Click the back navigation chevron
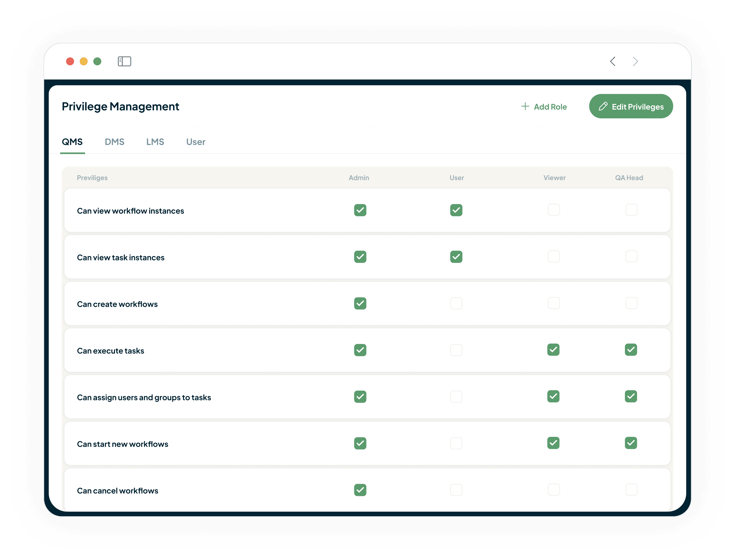This screenshot has height=560, width=734. (613, 61)
